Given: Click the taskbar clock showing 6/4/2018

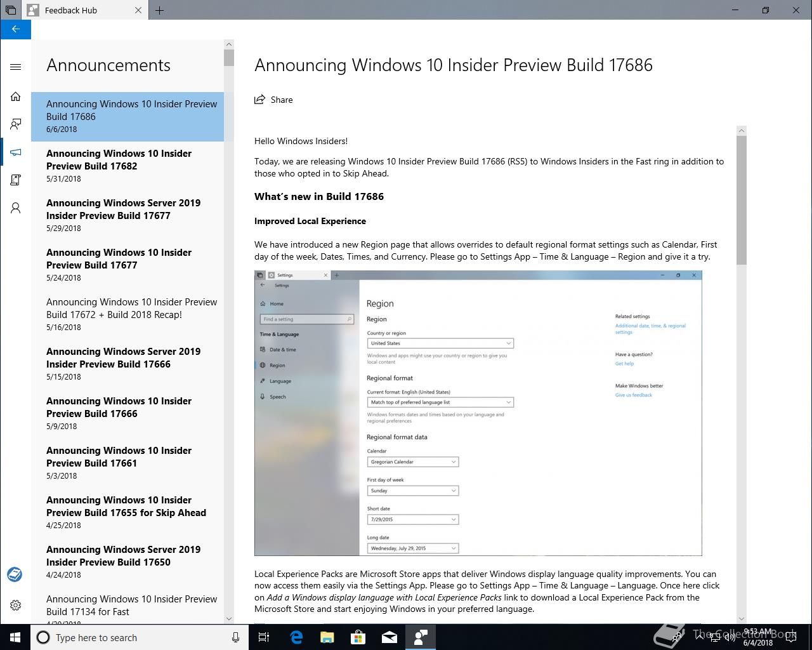Looking at the screenshot, I should pos(757,637).
